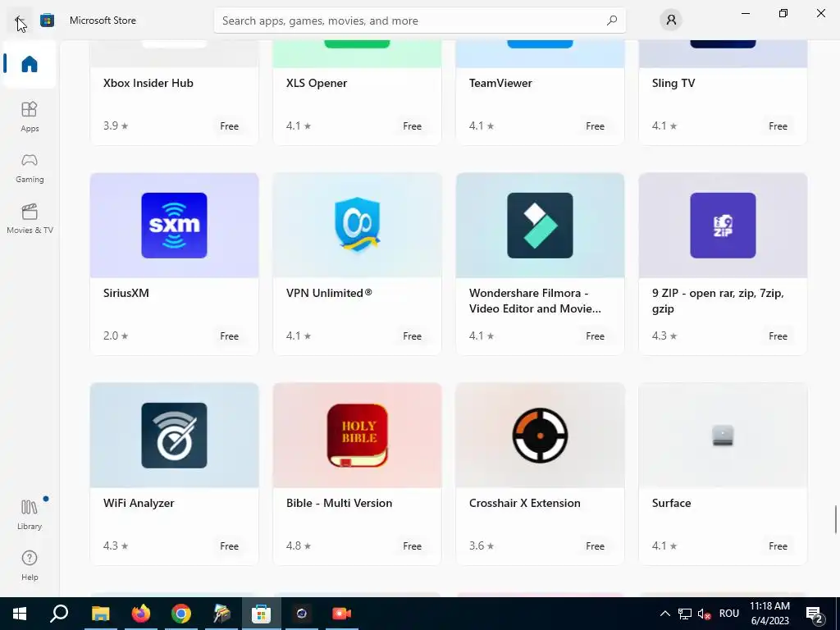The width and height of the screenshot is (840, 630).
Task: Click Free button on Wondershare Filmora card
Action: (596, 336)
